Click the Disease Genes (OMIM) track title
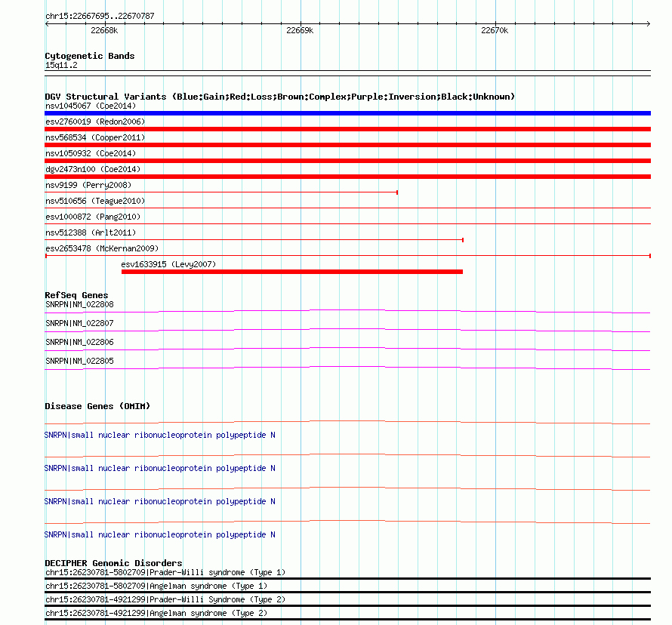The width and height of the screenshot is (672, 625). pos(97,406)
